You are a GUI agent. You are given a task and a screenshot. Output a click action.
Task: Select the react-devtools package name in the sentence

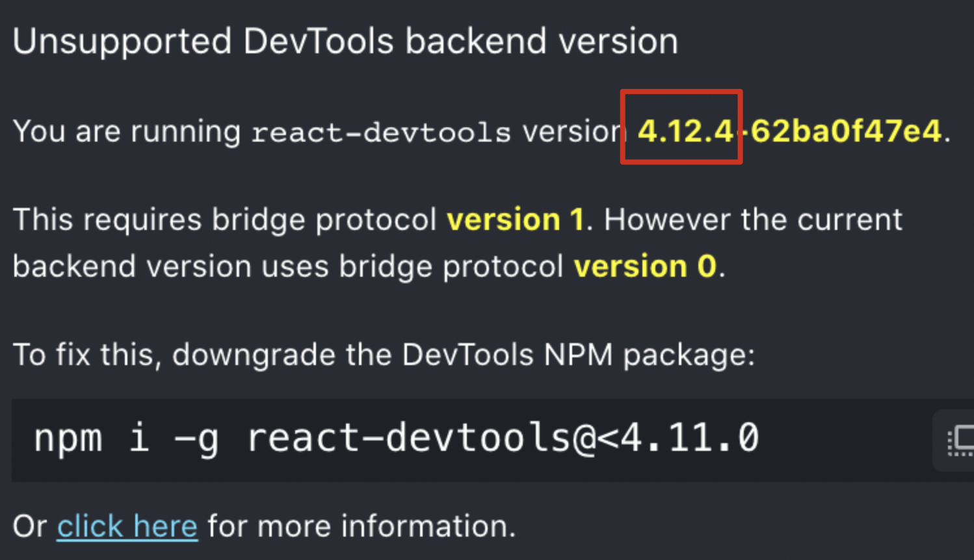(x=380, y=132)
